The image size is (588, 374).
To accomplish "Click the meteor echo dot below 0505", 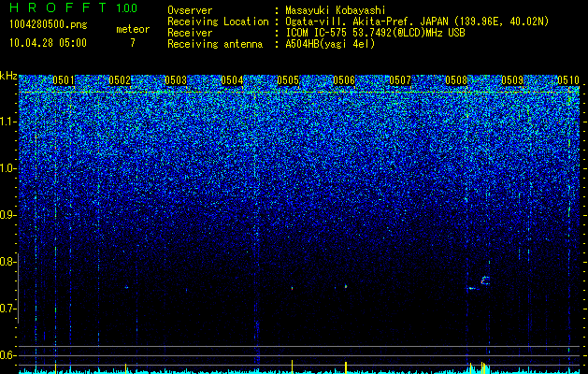I will [292, 288].
